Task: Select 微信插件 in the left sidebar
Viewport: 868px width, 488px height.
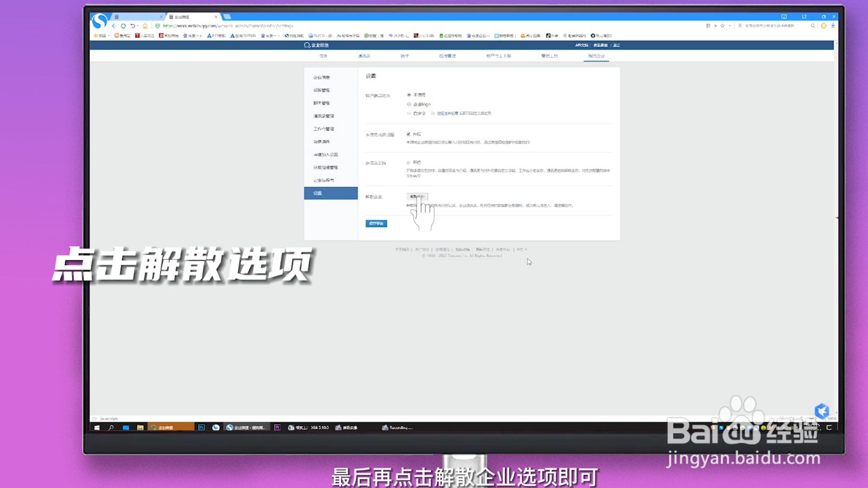Action: [322, 142]
